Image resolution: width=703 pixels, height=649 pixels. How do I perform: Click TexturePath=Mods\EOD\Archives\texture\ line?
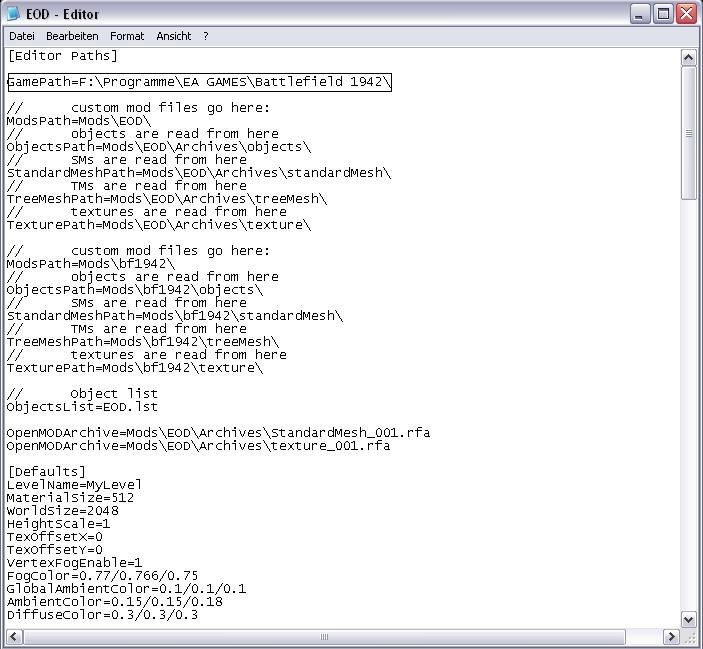(x=159, y=225)
